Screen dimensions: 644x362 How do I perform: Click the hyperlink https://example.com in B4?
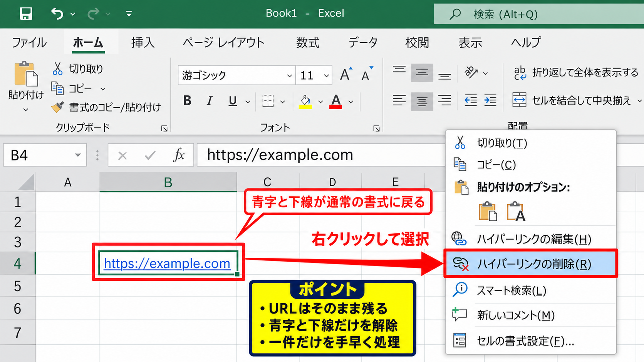click(167, 264)
